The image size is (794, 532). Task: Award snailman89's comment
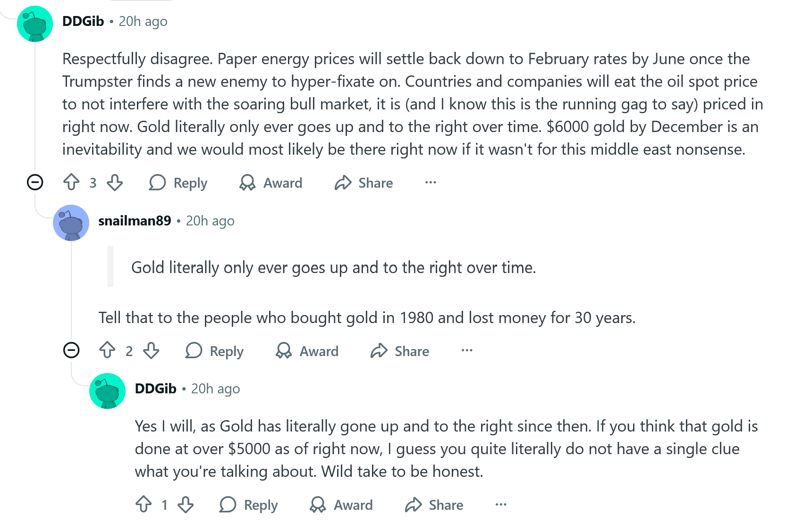[307, 351]
